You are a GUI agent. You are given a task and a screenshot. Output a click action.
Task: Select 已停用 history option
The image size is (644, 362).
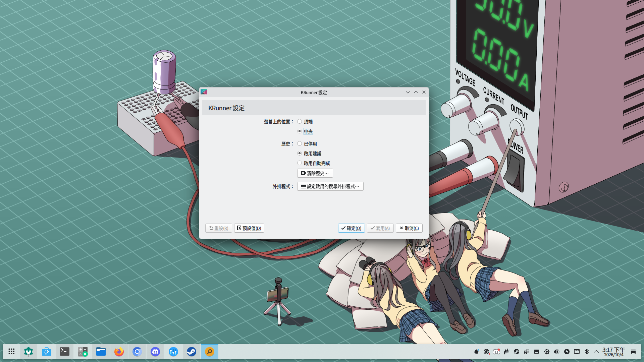point(307,144)
